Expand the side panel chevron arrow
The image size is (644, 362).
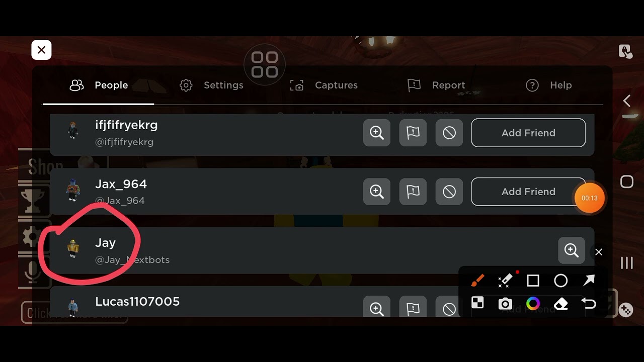coord(626,101)
